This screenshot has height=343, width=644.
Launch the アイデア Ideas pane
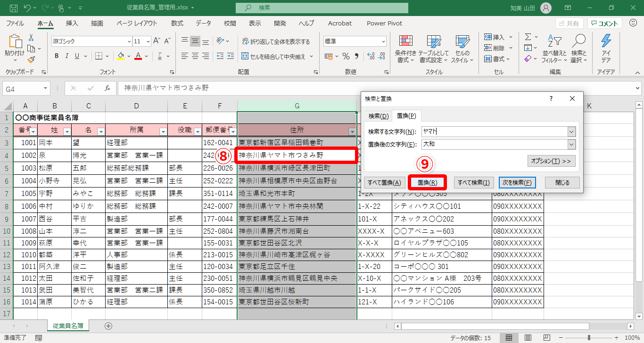(606, 49)
